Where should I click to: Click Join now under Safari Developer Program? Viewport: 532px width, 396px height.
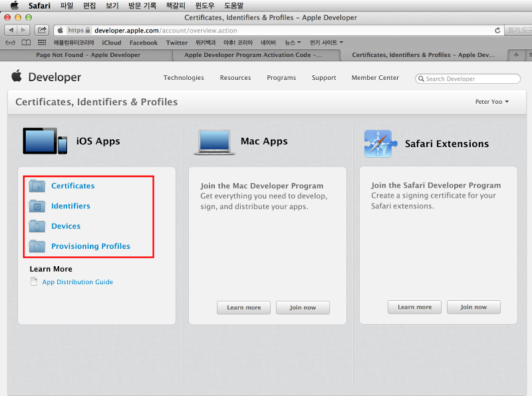pos(473,307)
